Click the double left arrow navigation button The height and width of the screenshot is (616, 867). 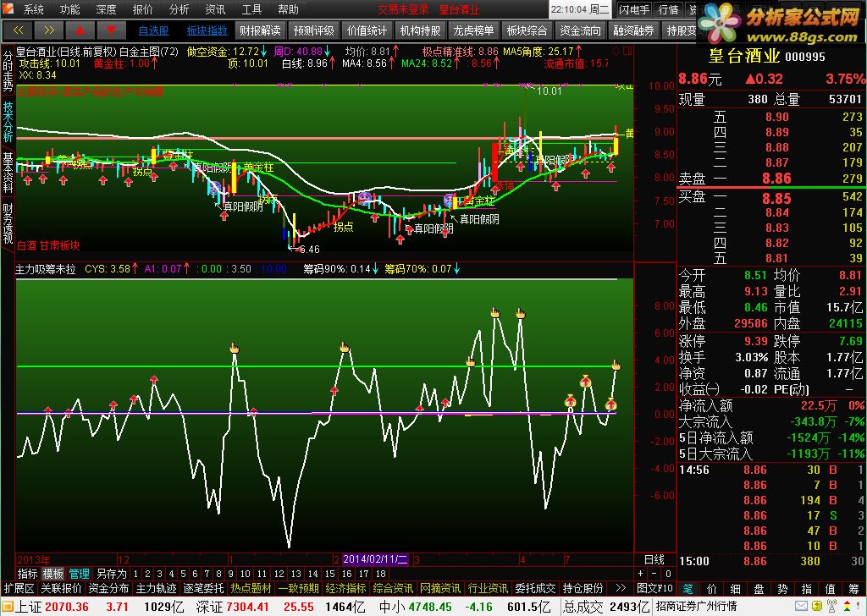pyautogui.click(x=18, y=30)
